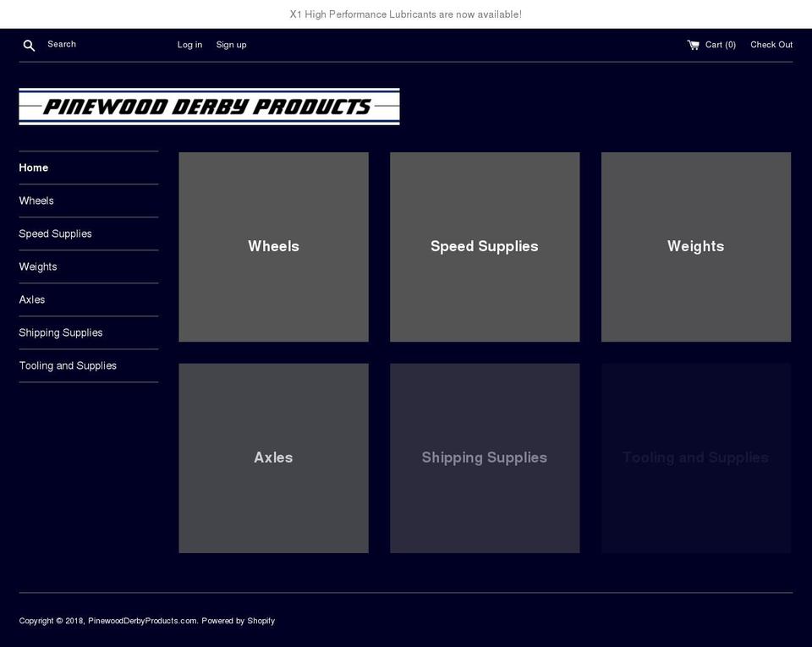The height and width of the screenshot is (647, 812).
Task: Follow the PinewoodDerbyProducts.com footer link
Action: point(142,621)
